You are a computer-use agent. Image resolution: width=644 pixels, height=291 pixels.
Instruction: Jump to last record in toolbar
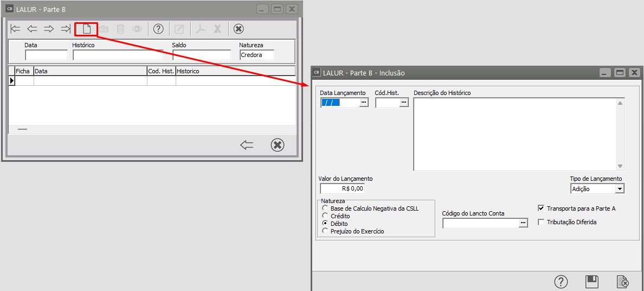point(66,29)
